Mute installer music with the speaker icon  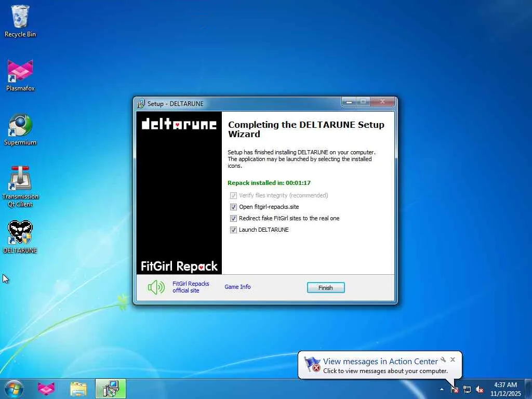click(156, 287)
